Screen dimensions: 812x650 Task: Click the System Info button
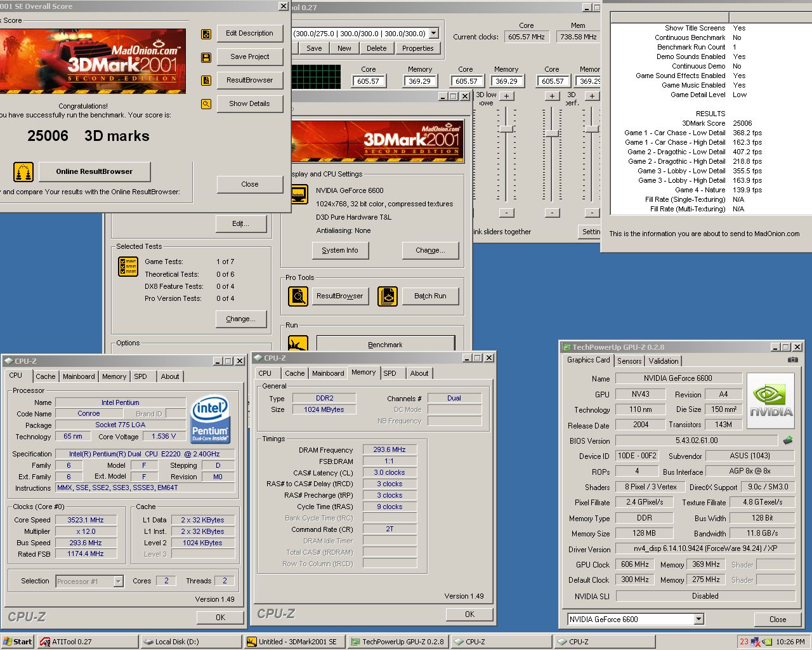coord(340,250)
